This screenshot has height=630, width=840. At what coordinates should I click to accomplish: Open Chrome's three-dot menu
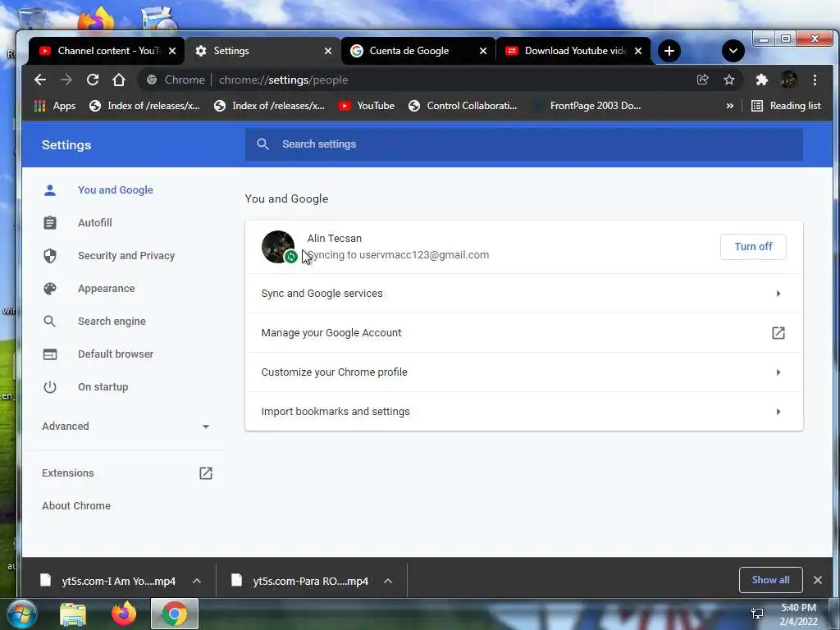pos(815,80)
